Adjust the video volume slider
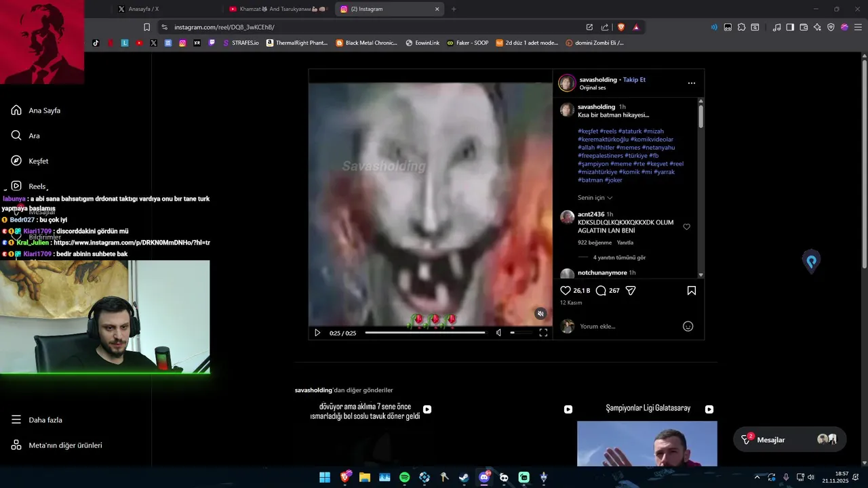868x488 pixels. point(521,333)
